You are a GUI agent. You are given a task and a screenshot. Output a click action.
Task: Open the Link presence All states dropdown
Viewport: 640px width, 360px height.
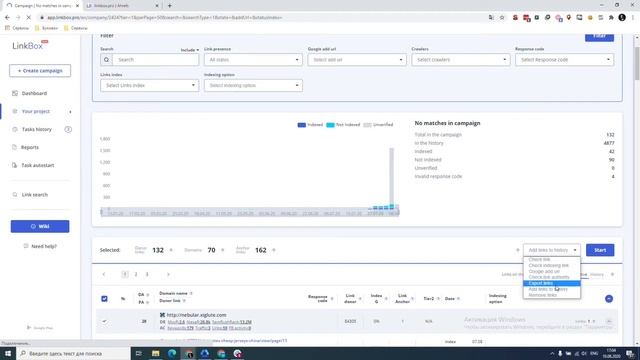coord(253,60)
